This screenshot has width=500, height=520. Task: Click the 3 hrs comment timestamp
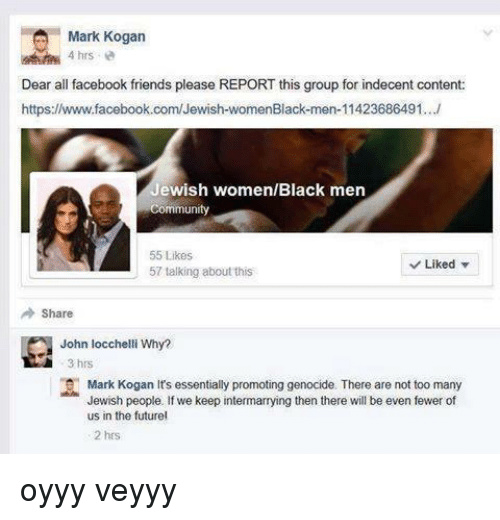click(x=80, y=363)
